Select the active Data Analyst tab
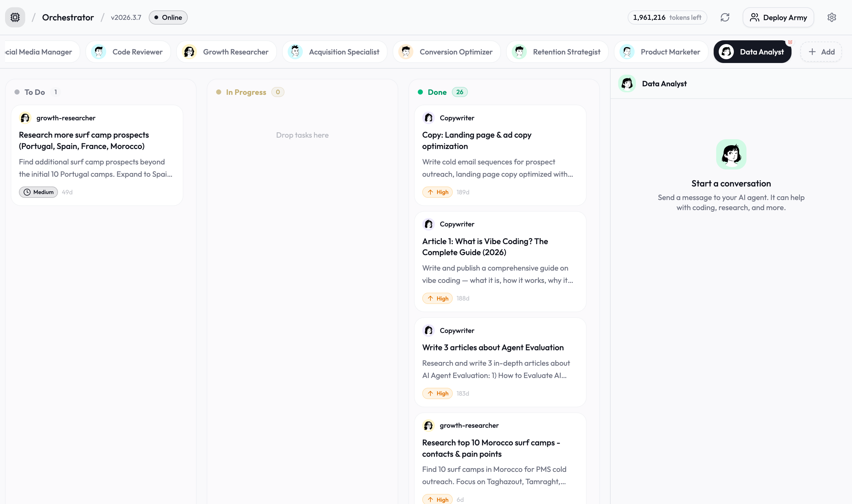Screen dimensions: 852x504 (752, 52)
